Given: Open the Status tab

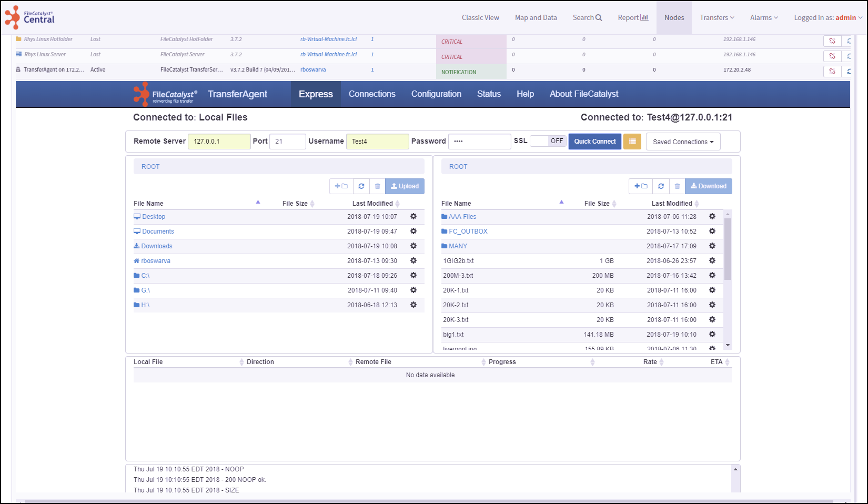Looking at the screenshot, I should click(489, 94).
